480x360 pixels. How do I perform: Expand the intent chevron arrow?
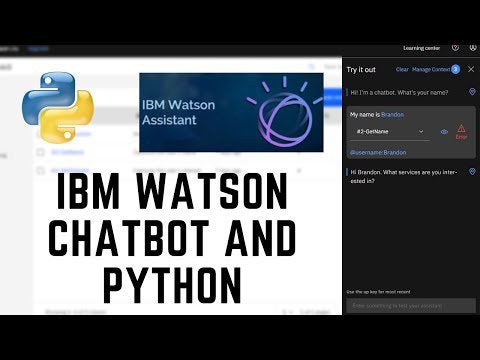pyautogui.click(x=421, y=132)
